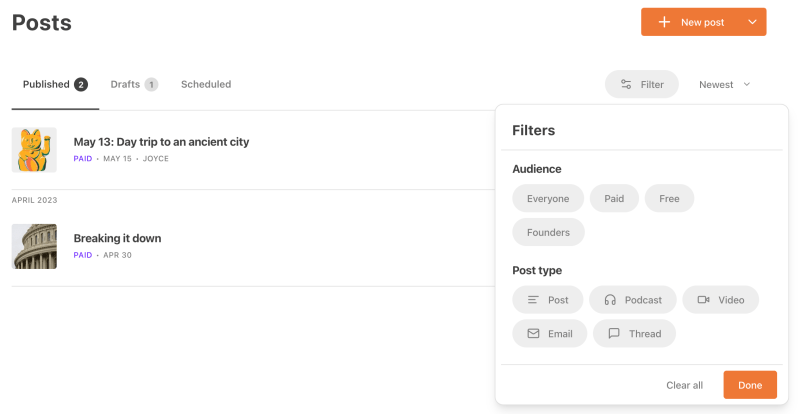Toggle the Paid audience filter
The image size is (800, 414).
tap(614, 199)
